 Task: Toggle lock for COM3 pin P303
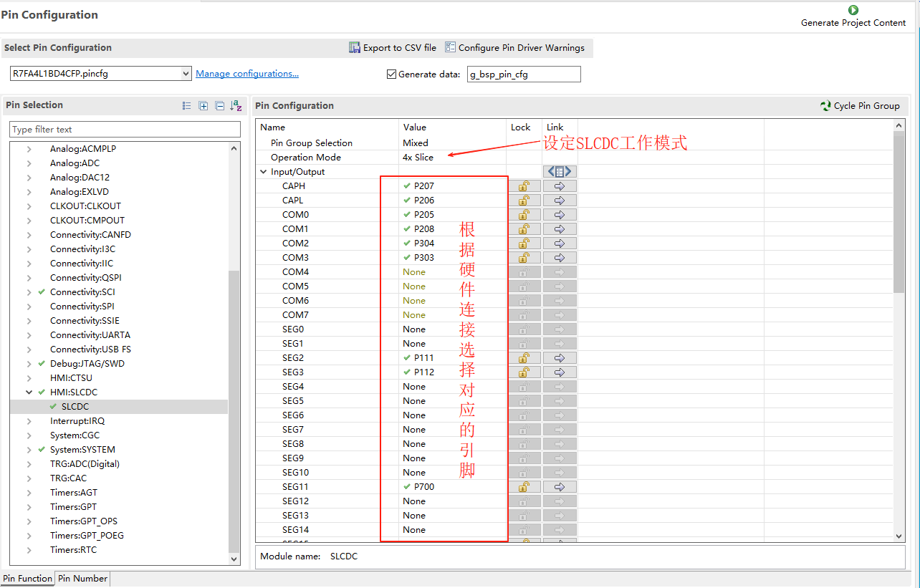click(x=524, y=257)
